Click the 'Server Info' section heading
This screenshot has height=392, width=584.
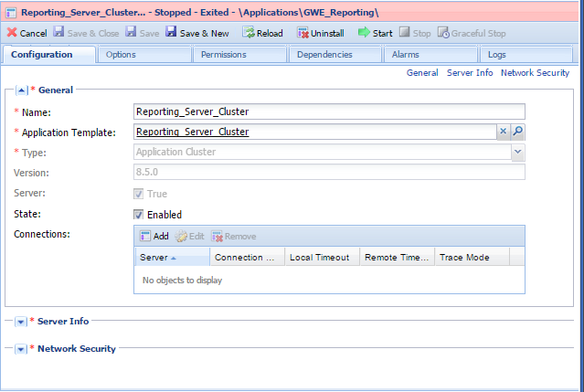tap(63, 322)
